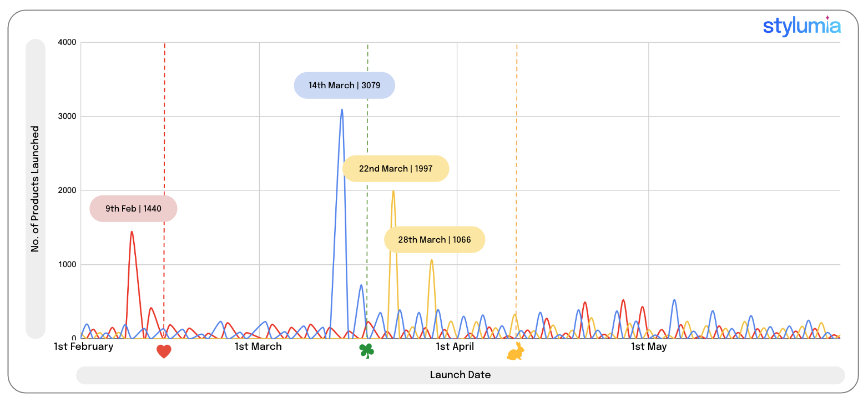Click the No. of Products Launched title

tap(36, 189)
